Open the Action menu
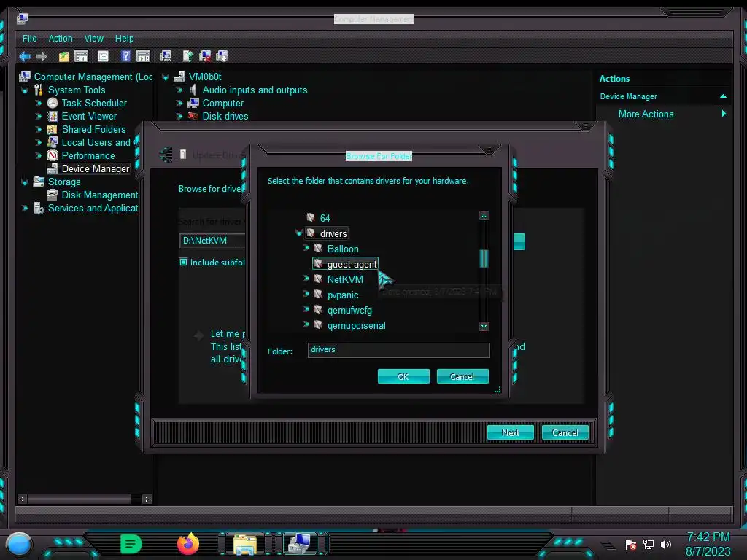 61,39
